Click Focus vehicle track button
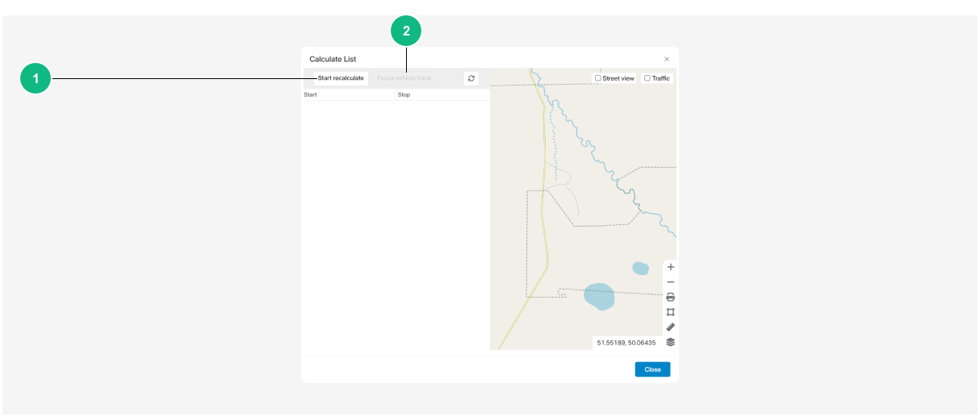980x417 pixels. 404,78
